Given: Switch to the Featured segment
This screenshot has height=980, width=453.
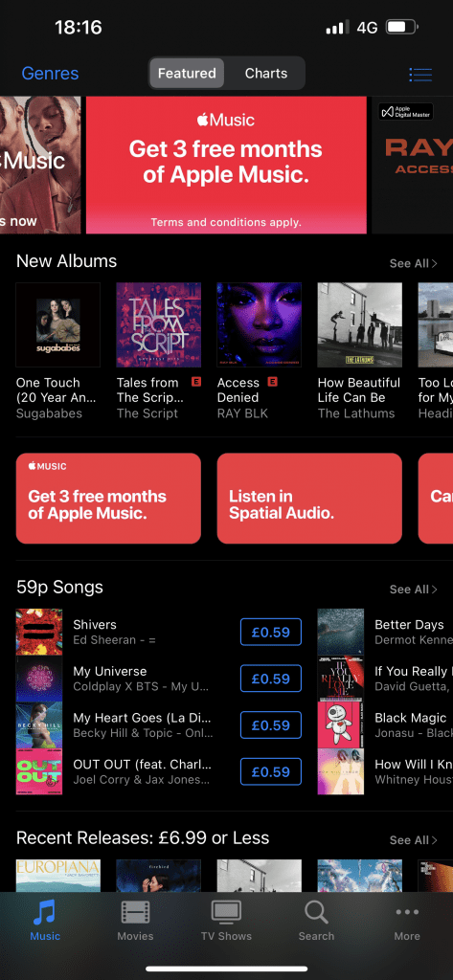Looking at the screenshot, I should (x=187, y=73).
